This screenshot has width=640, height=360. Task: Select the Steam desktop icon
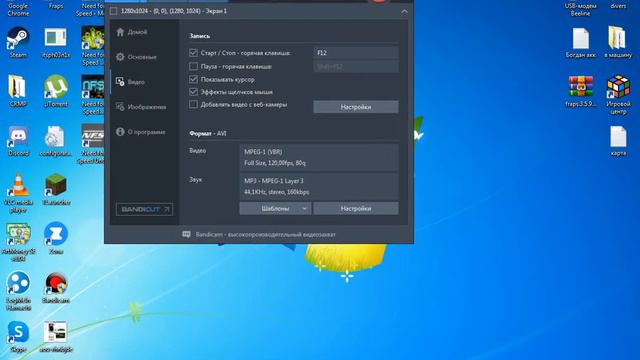click(18, 42)
